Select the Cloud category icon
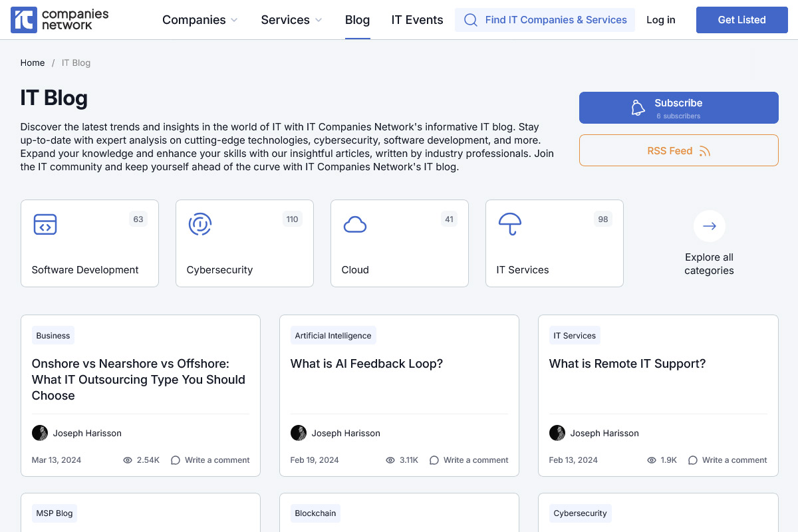This screenshot has height=532, width=798. click(355, 225)
